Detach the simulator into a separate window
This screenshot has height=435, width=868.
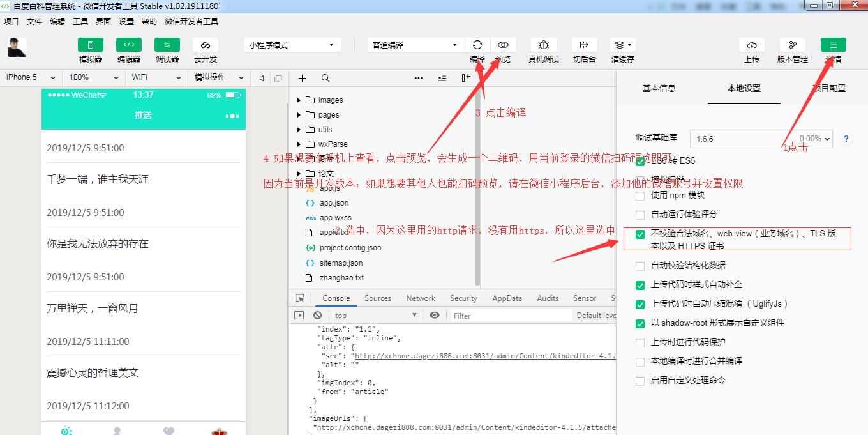pyautogui.click(x=278, y=78)
